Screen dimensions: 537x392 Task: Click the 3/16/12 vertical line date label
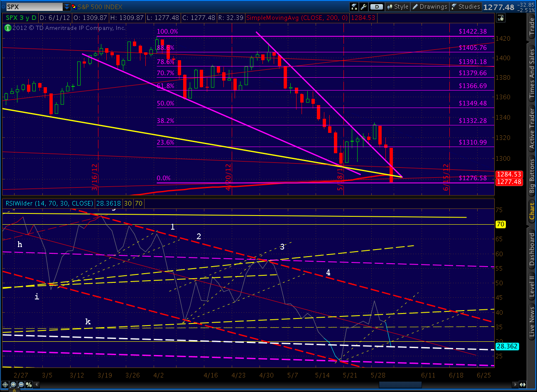[x=95, y=177]
